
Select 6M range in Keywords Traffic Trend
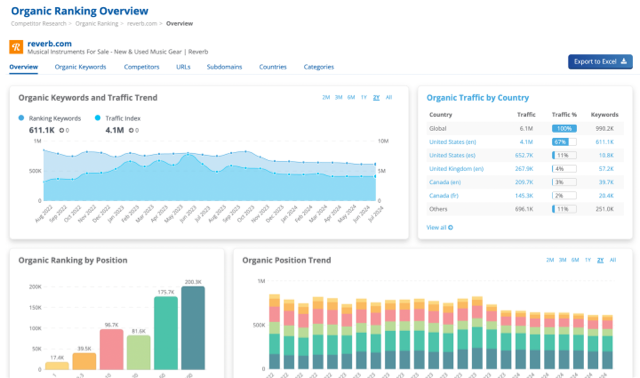click(351, 97)
